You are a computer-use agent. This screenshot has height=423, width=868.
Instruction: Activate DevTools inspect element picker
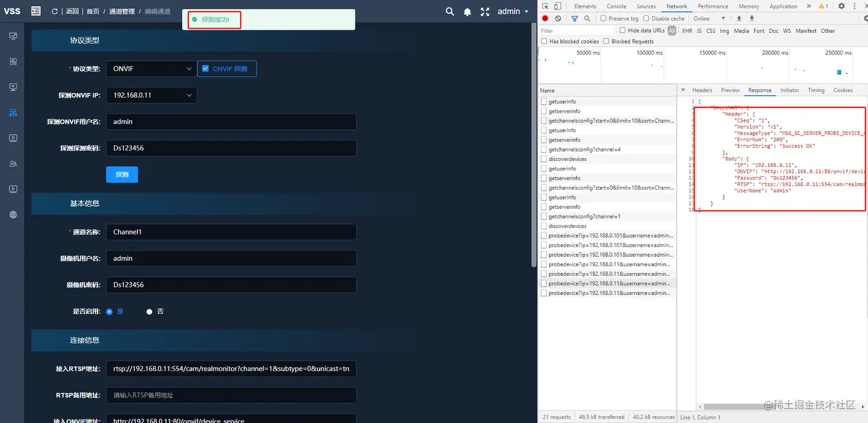[x=545, y=6]
